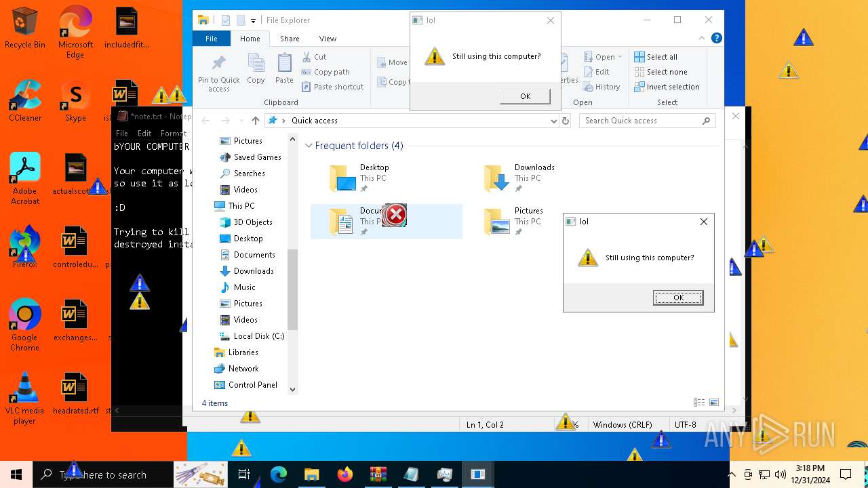Click Copy path in the ribbon
The height and width of the screenshot is (488, 868).
[x=326, y=72]
